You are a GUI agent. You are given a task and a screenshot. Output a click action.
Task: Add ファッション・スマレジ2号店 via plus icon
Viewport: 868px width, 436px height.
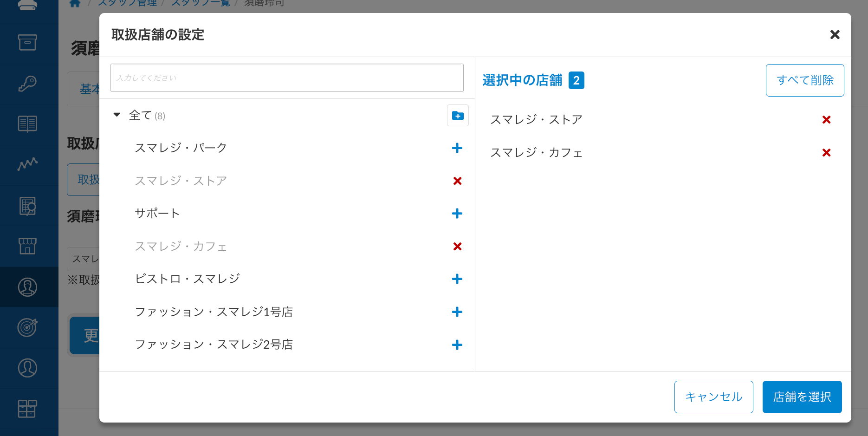tap(457, 345)
